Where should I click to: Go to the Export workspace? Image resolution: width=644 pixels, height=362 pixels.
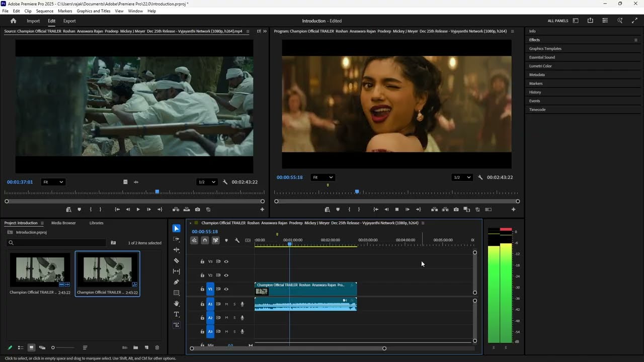(69, 21)
